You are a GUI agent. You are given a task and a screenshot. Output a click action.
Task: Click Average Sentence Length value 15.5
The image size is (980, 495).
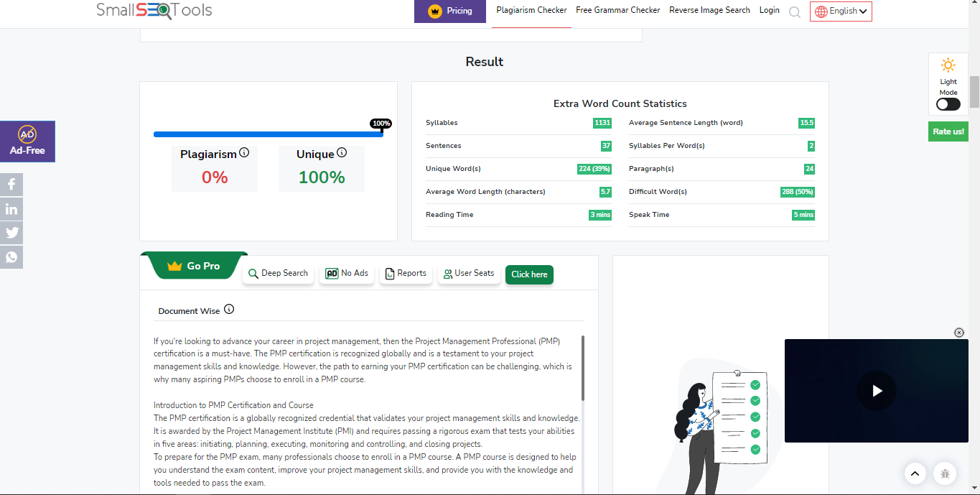806,123
